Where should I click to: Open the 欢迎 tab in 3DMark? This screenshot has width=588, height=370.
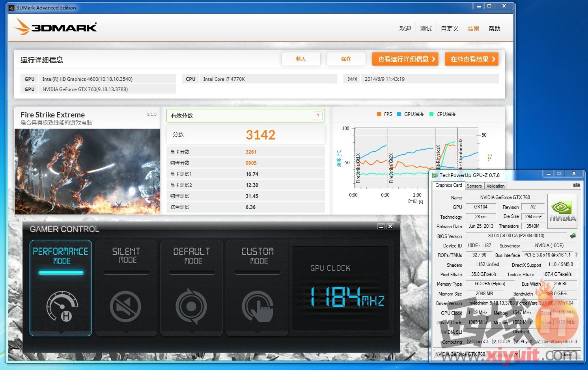(405, 28)
